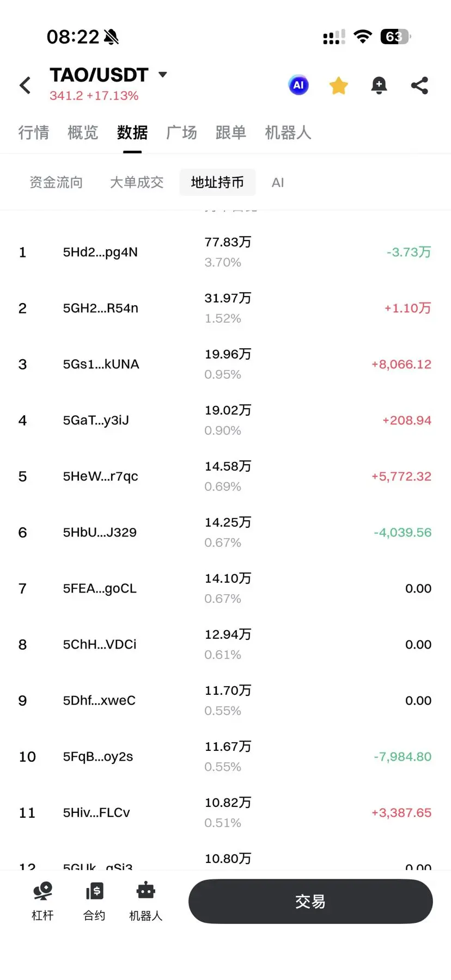Open the 跟单 tab
The width and height of the screenshot is (451, 980).
(x=231, y=132)
